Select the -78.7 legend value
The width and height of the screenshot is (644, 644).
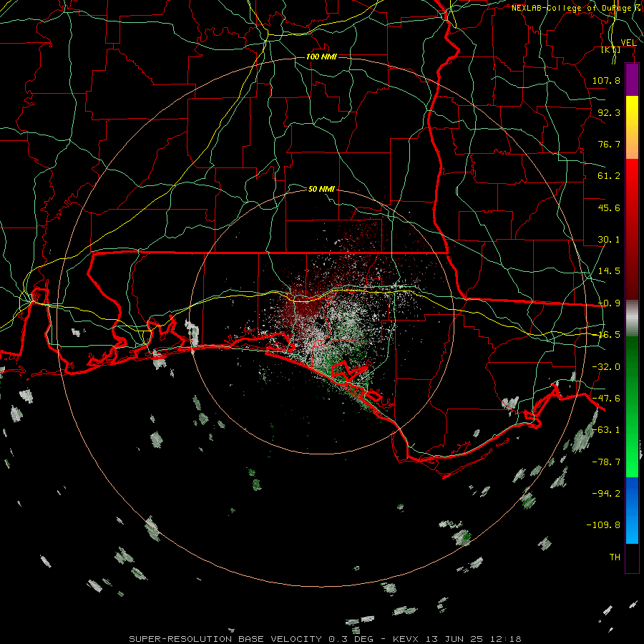pyautogui.click(x=606, y=462)
